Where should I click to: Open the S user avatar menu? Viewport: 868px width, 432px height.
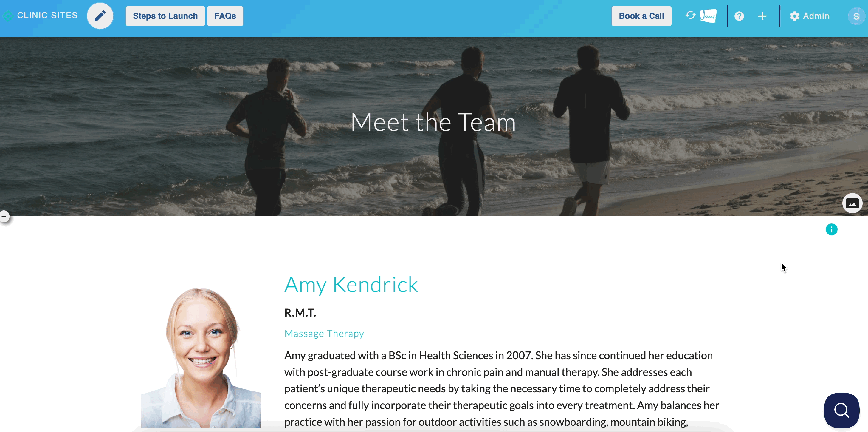[x=856, y=16]
